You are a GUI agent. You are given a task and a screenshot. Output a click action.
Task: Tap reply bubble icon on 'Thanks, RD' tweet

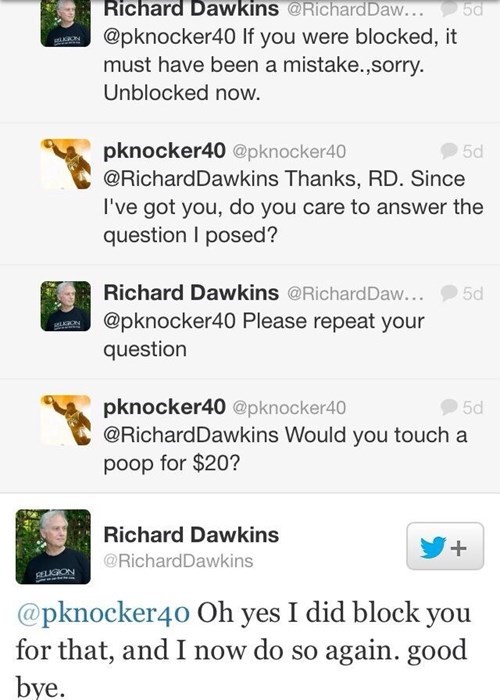pos(449,151)
